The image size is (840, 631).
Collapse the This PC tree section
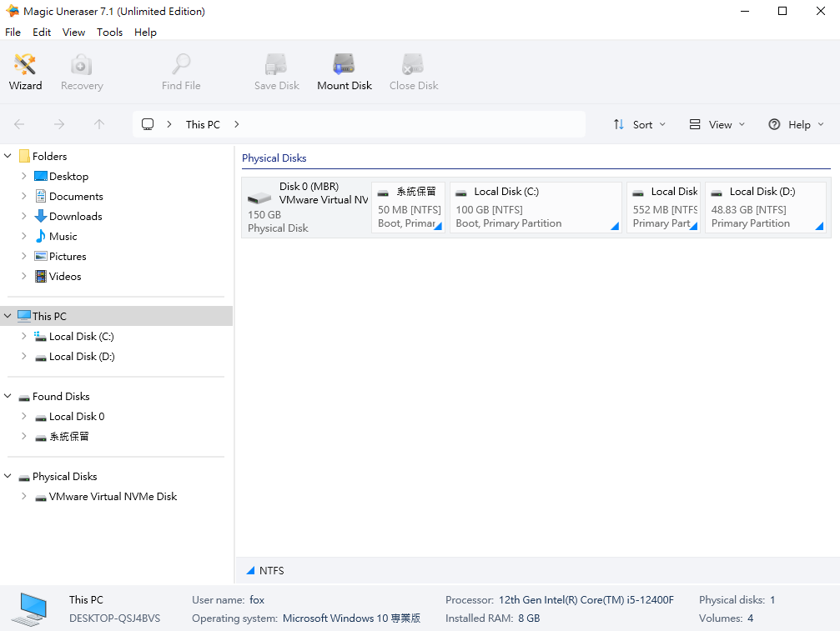click(8, 316)
